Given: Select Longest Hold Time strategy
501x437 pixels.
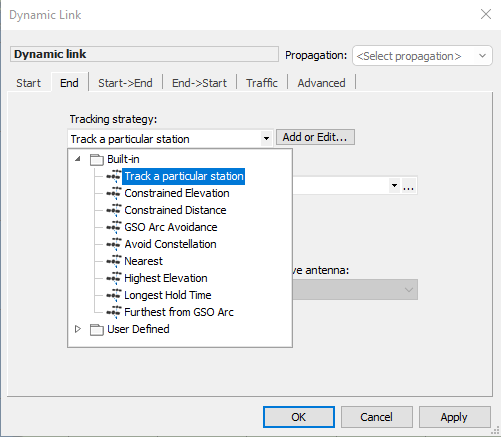Looking at the screenshot, I should point(168,295).
